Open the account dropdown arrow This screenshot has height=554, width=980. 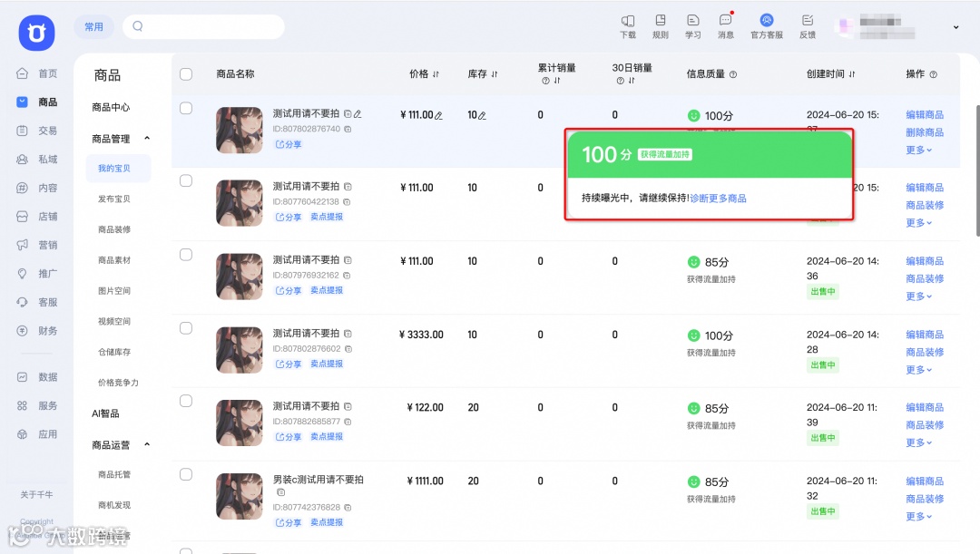click(955, 27)
